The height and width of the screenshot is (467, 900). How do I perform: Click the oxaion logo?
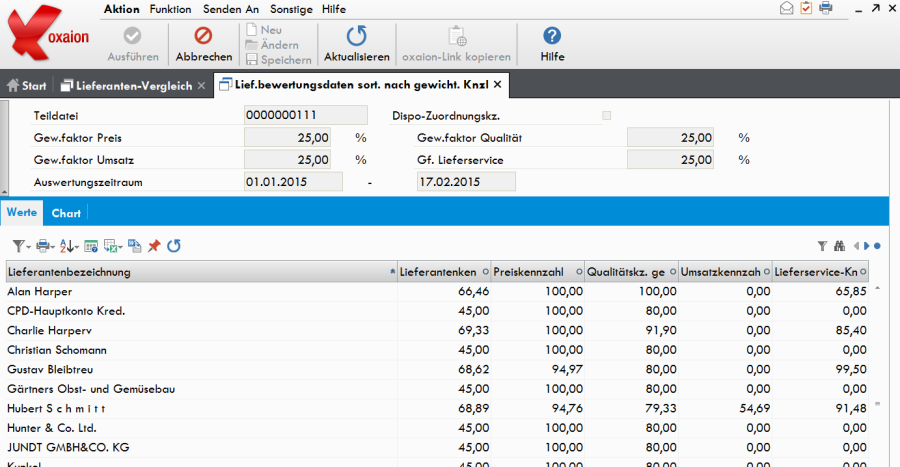click(48, 33)
